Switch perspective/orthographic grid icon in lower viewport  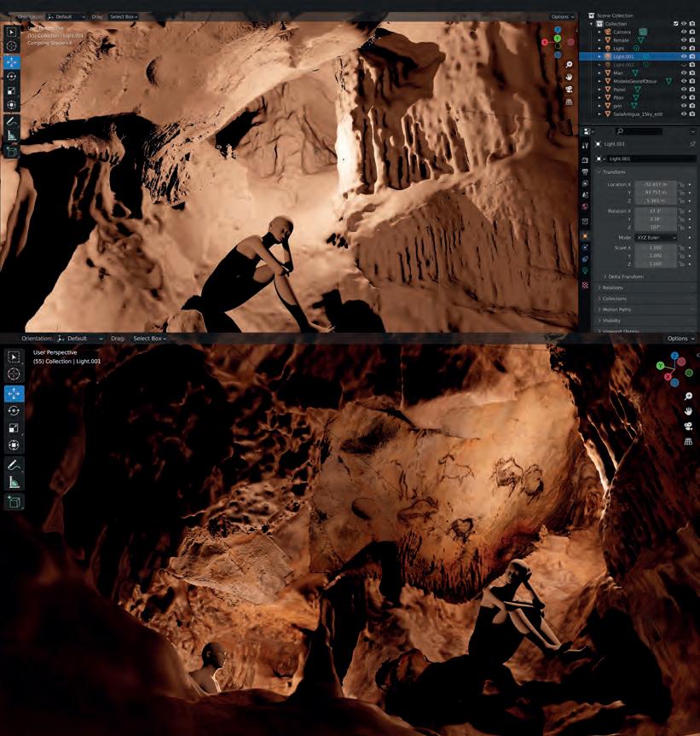pyautogui.click(x=688, y=441)
